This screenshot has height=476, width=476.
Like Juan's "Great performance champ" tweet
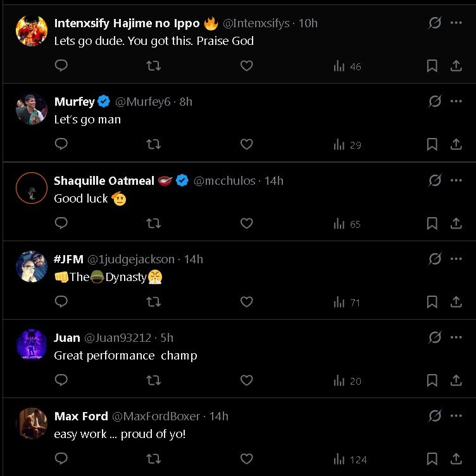tap(247, 380)
